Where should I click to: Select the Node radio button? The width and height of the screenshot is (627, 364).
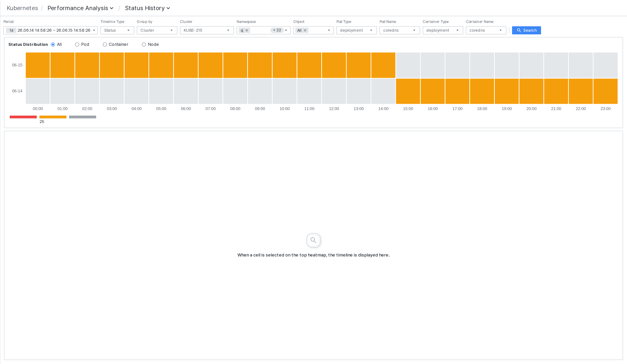coord(144,44)
